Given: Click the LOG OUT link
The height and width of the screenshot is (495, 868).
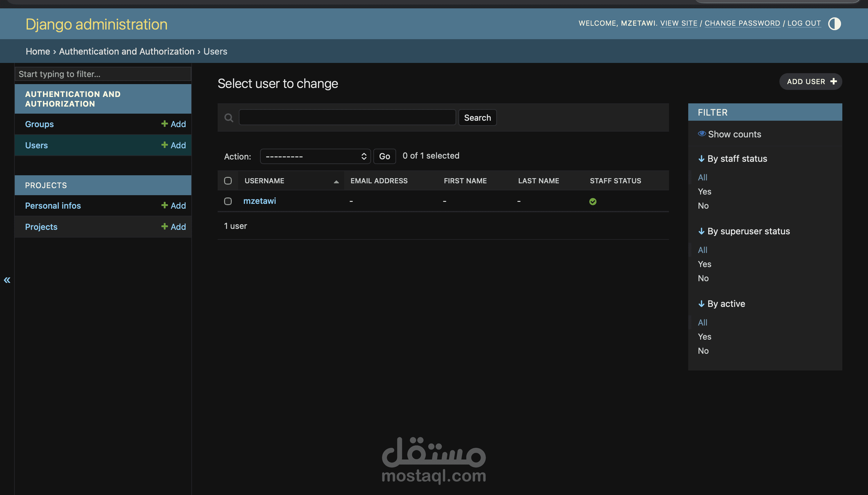Looking at the screenshot, I should [804, 23].
